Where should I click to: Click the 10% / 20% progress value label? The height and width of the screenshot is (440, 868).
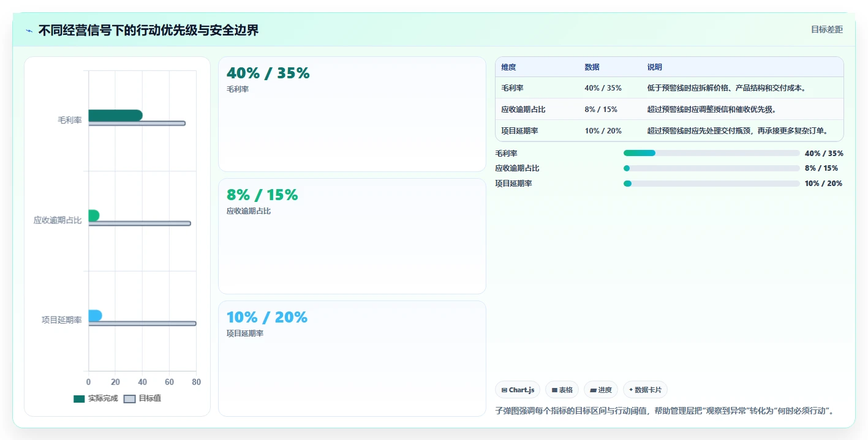coord(823,183)
